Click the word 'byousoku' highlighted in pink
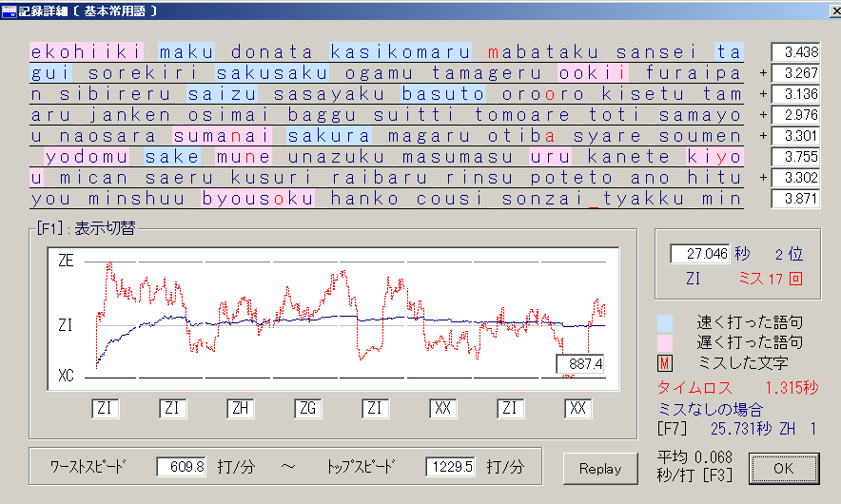841x504 pixels. point(258,199)
